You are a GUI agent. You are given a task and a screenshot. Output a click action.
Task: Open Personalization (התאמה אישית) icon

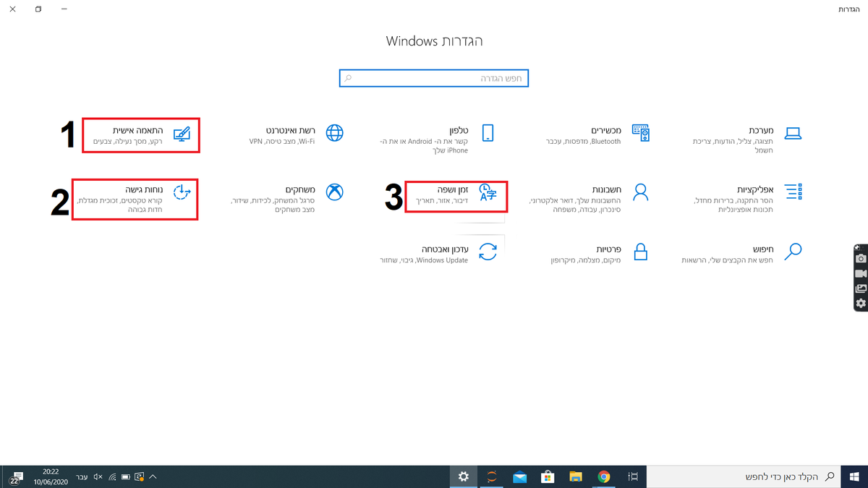coord(182,134)
